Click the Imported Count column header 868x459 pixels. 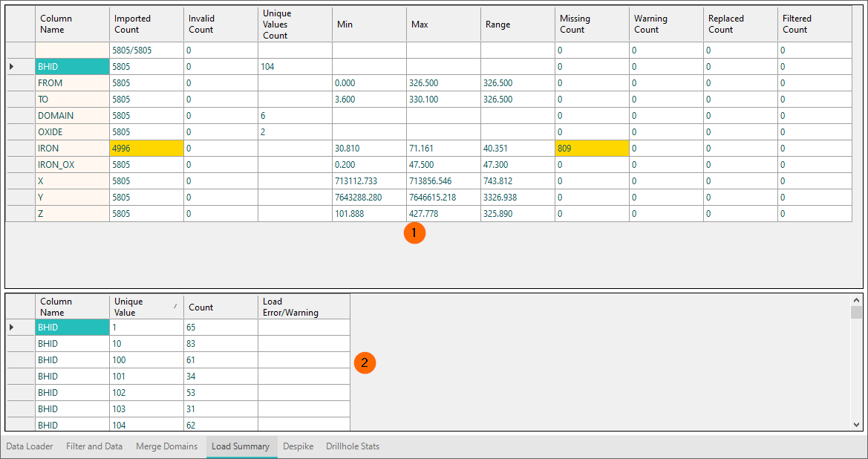click(146, 25)
